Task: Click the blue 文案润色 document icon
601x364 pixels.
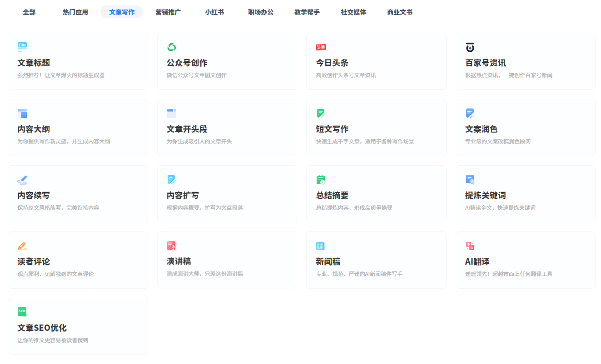Action: pos(470,113)
